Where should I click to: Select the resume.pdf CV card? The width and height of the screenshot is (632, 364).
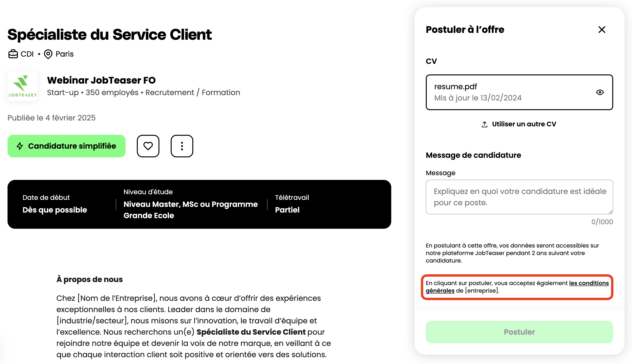(x=519, y=92)
